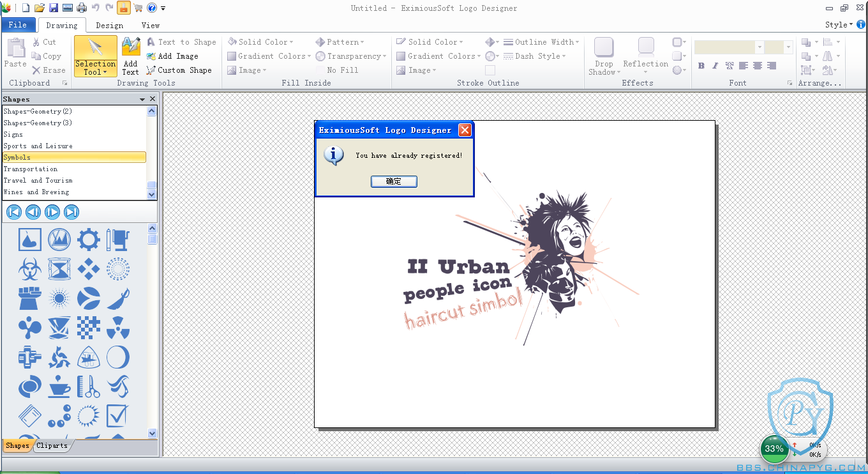Select the gear symbol shape
This screenshot has height=474, width=868.
coord(89,240)
